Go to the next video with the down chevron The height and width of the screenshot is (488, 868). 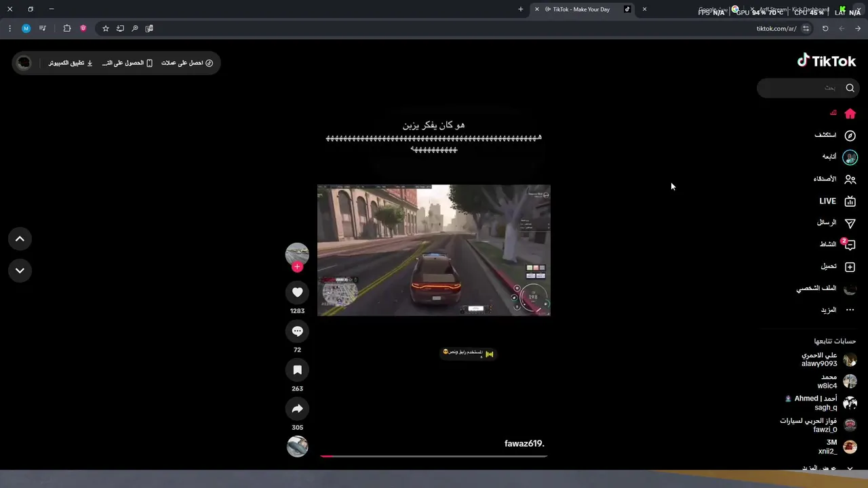[x=20, y=270]
